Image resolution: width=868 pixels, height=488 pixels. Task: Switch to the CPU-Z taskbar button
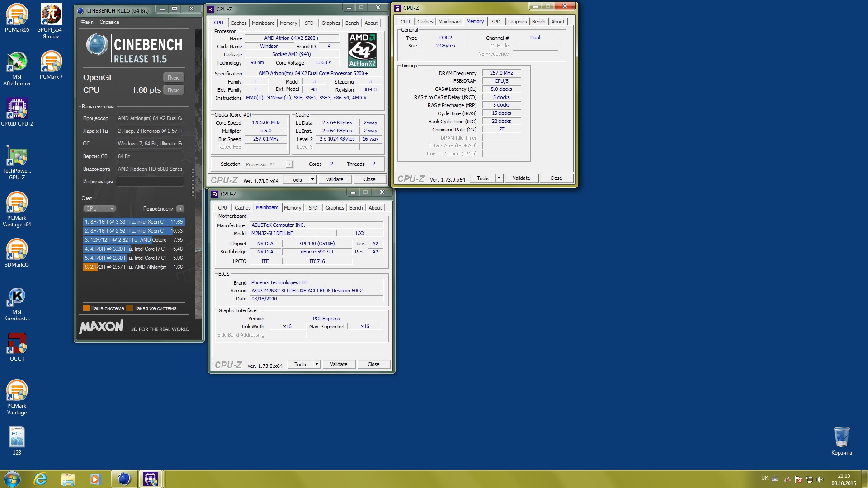151,479
